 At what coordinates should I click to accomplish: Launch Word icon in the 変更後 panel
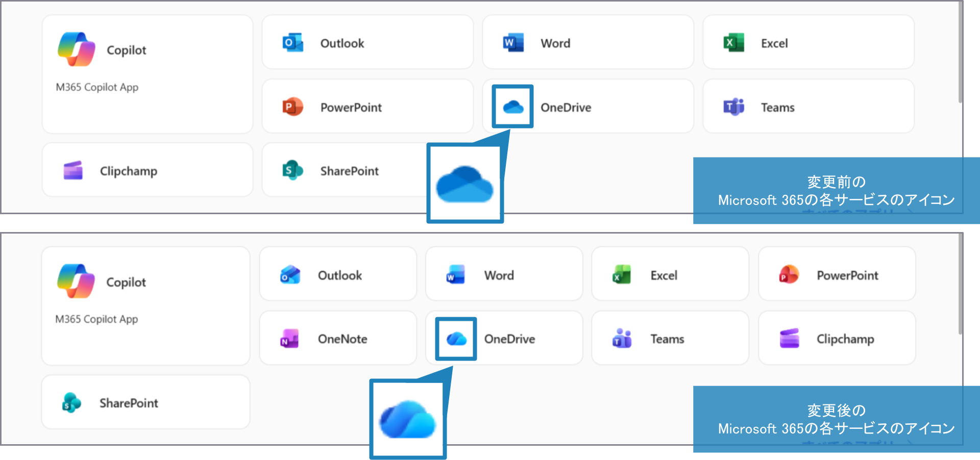click(455, 275)
